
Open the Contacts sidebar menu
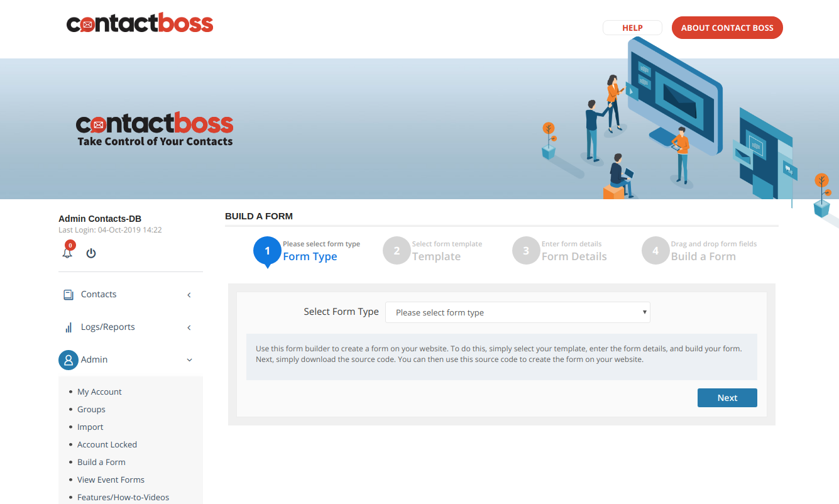point(131,294)
